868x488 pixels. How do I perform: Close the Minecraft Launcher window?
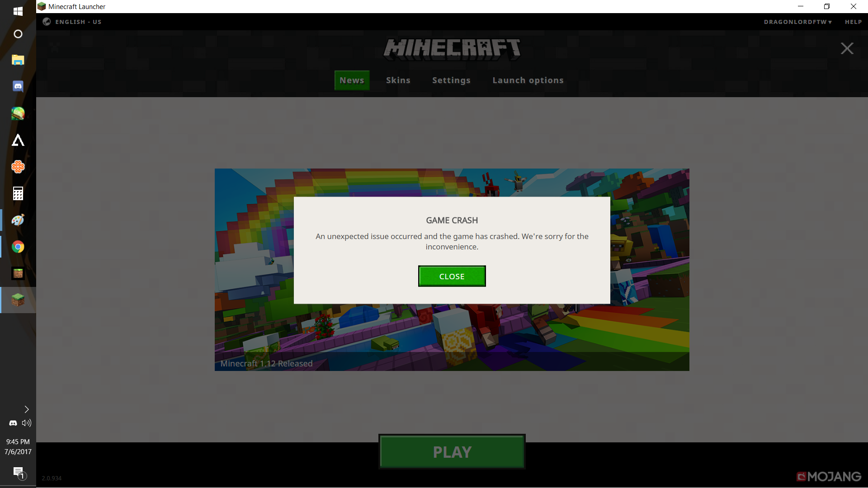pos(854,6)
